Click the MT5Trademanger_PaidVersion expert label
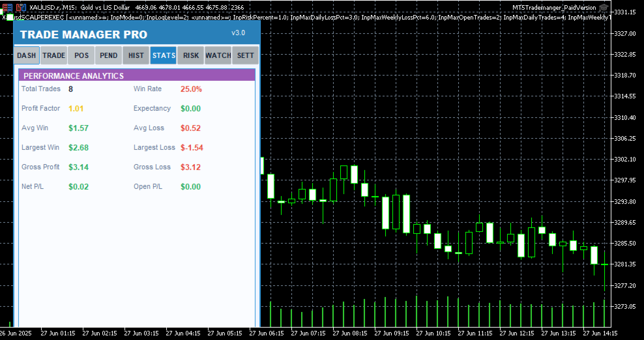644x340 pixels. tap(554, 7)
